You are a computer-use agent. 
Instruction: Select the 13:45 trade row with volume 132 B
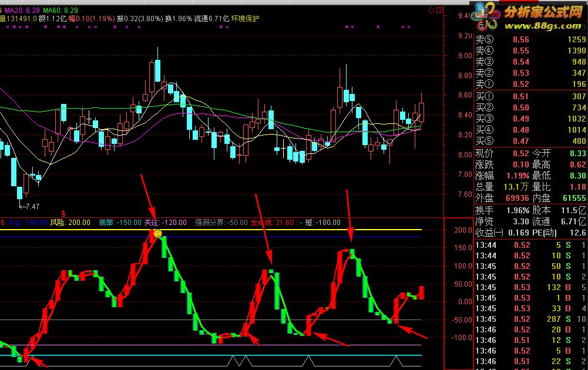(x=530, y=288)
